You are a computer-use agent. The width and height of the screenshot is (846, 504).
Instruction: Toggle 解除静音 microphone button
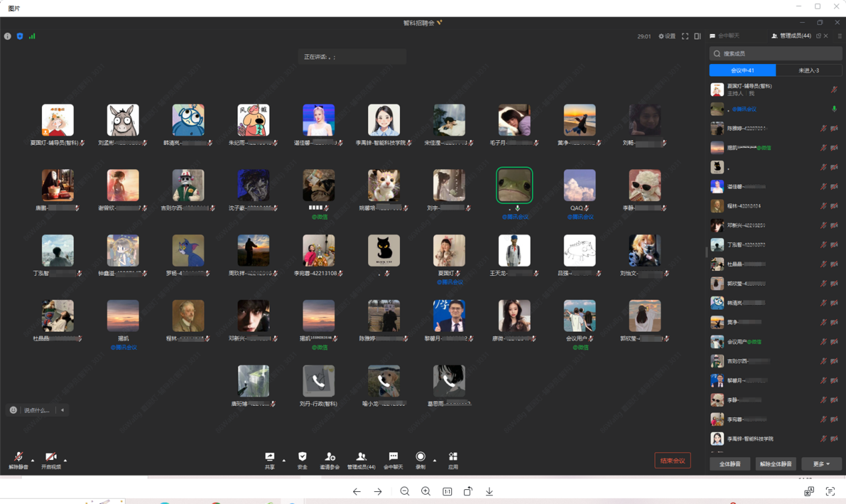tap(18, 457)
